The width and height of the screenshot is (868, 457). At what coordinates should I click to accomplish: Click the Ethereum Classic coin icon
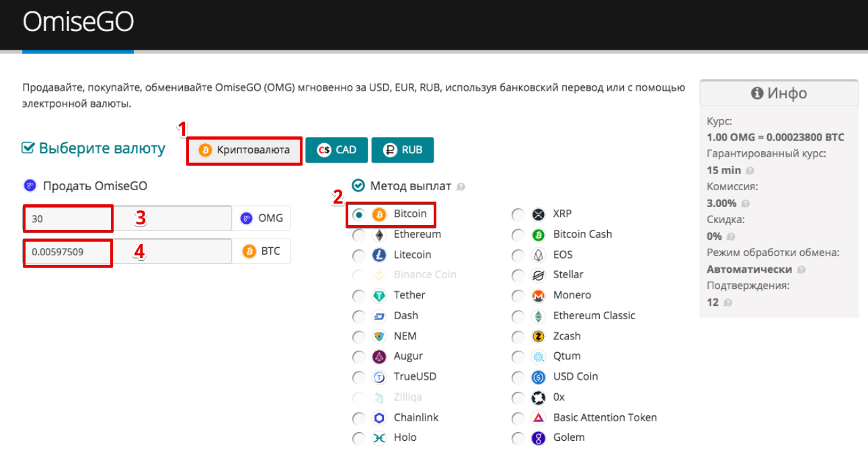(538, 316)
